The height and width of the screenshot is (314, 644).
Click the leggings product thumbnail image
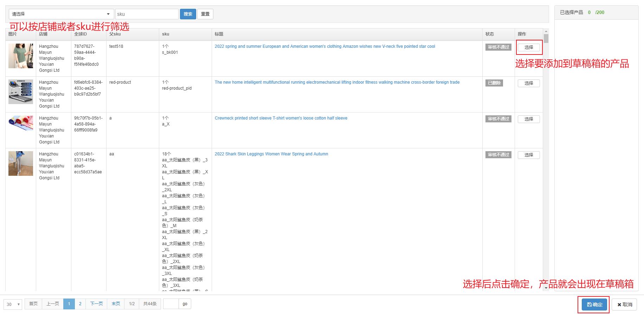[21, 164]
